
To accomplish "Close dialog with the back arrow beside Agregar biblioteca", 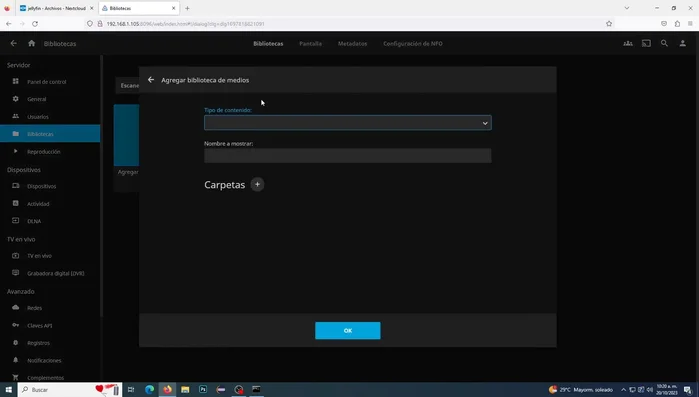I will coord(151,80).
